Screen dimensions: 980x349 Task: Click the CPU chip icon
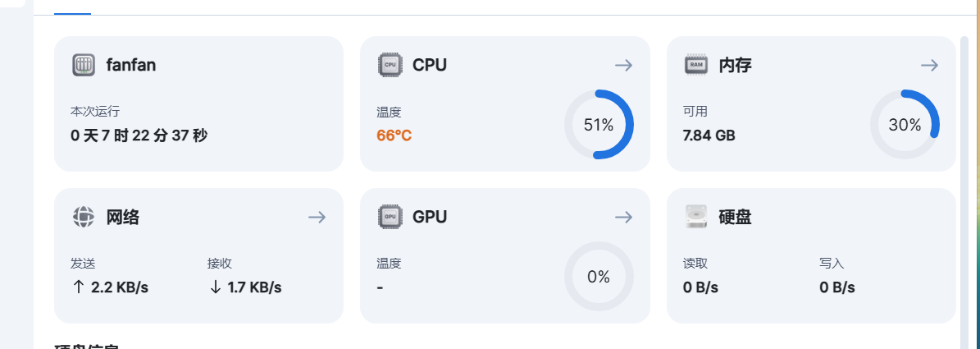coord(390,65)
